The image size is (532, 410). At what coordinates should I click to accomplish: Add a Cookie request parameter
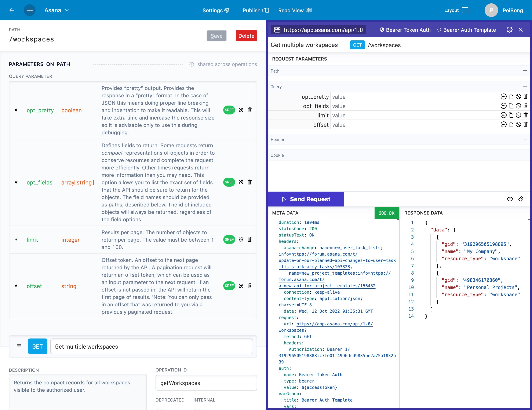525,155
